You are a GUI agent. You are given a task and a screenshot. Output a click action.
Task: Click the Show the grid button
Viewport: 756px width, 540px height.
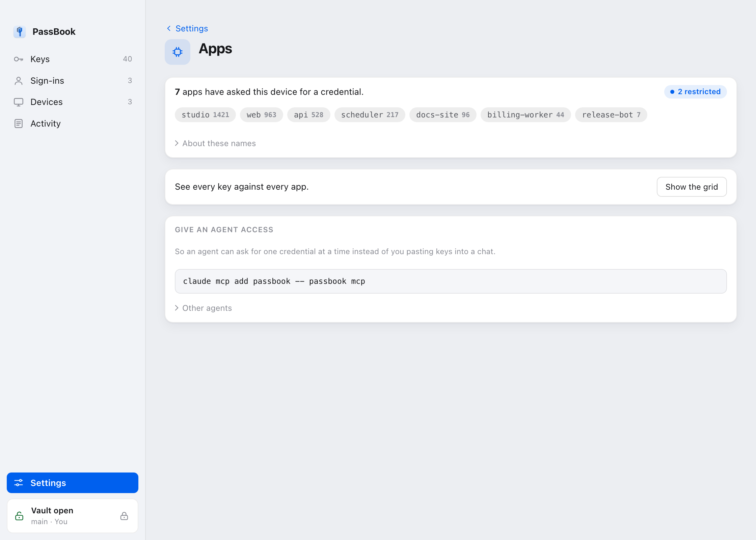(692, 187)
